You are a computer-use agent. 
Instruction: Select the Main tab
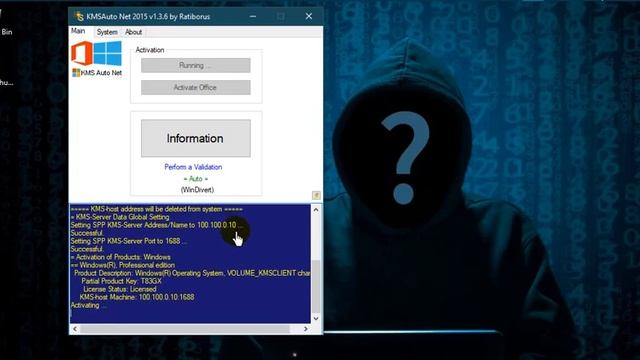pyautogui.click(x=78, y=31)
